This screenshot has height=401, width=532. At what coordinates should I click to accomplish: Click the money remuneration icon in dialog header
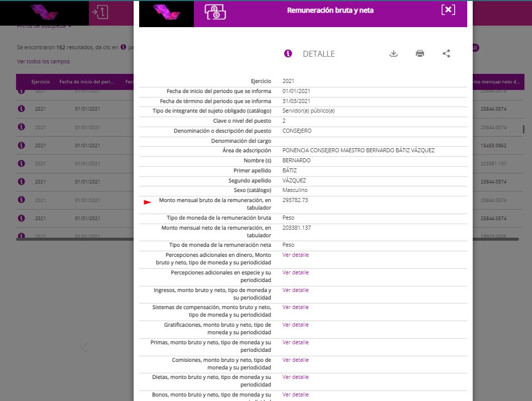tap(215, 12)
